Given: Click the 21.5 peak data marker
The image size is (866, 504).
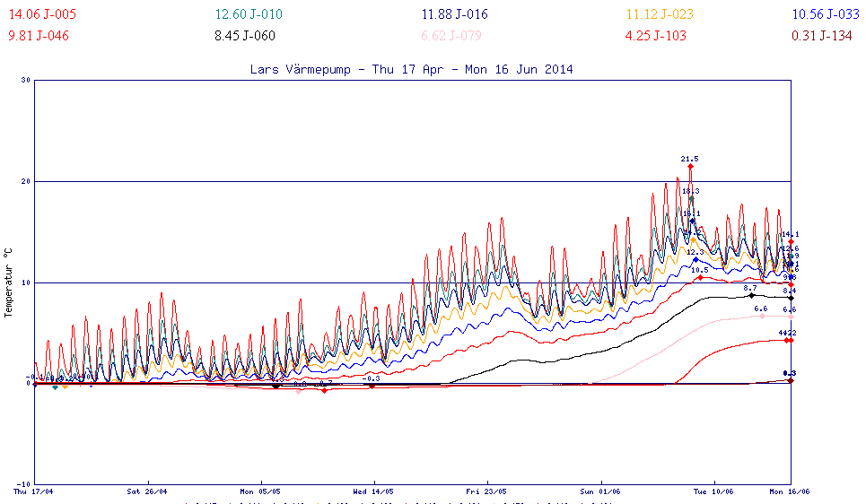Looking at the screenshot, I should point(690,168).
